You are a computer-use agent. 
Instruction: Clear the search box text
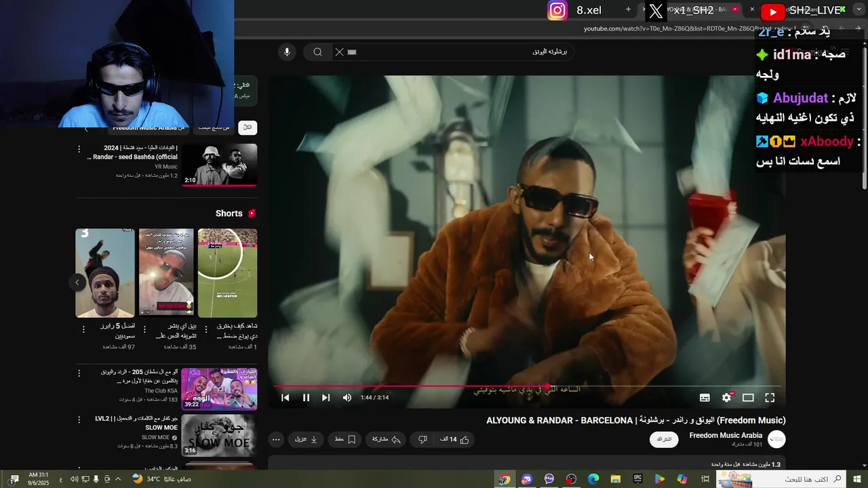tap(340, 52)
